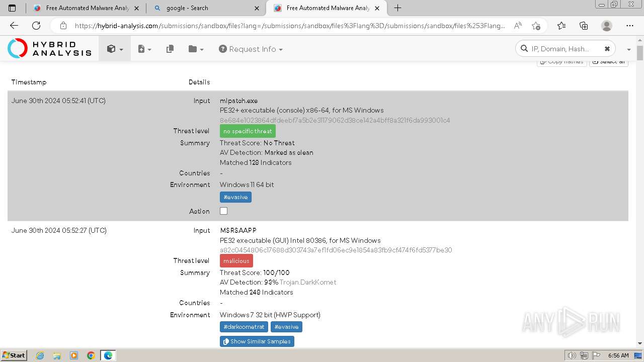Click the June 30th 2024 05:52:41 timestamp
This screenshot has height=362, width=644.
point(58,101)
